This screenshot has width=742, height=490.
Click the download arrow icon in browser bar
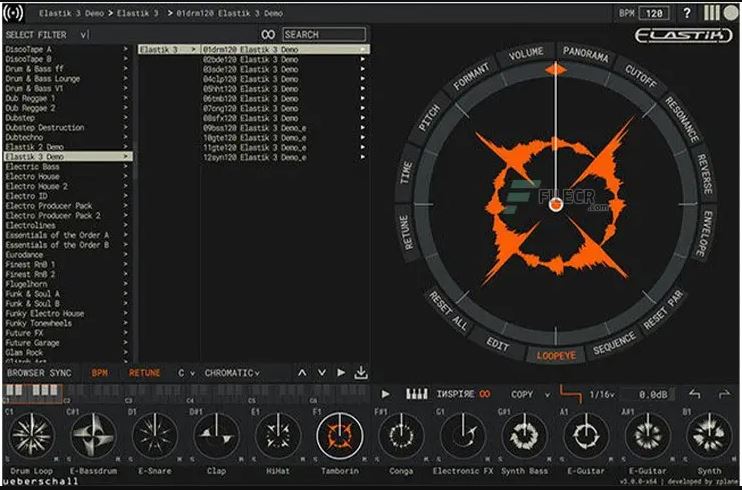(x=361, y=373)
